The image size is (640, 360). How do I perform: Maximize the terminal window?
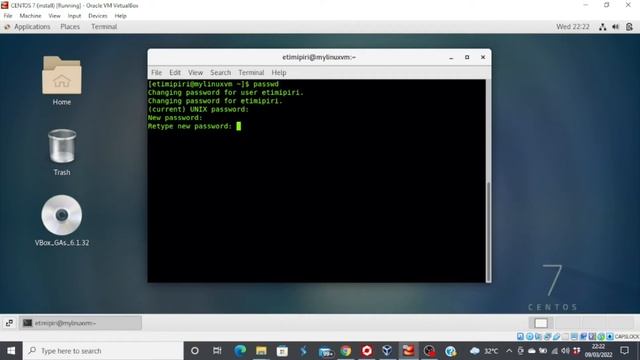coord(467,58)
